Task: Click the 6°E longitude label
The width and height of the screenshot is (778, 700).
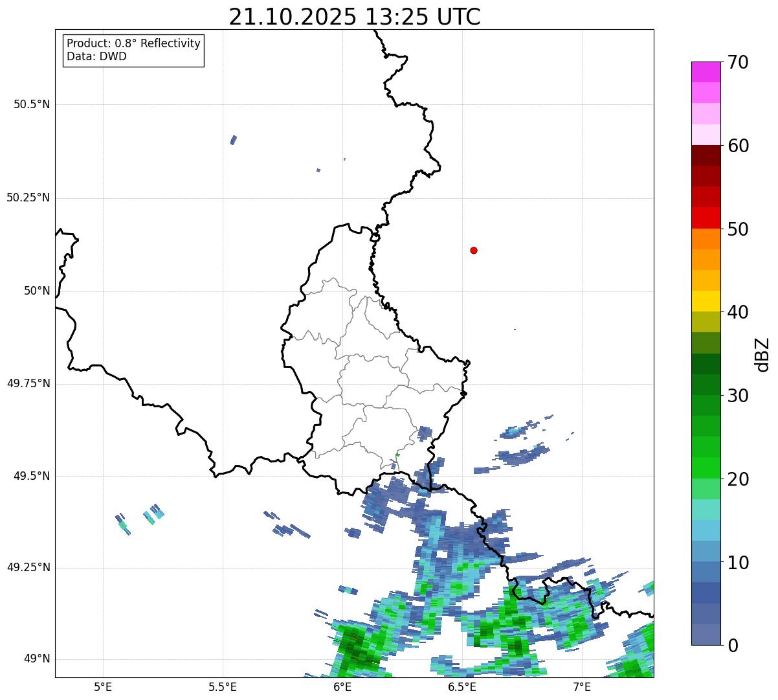Action: pos(342,686)
